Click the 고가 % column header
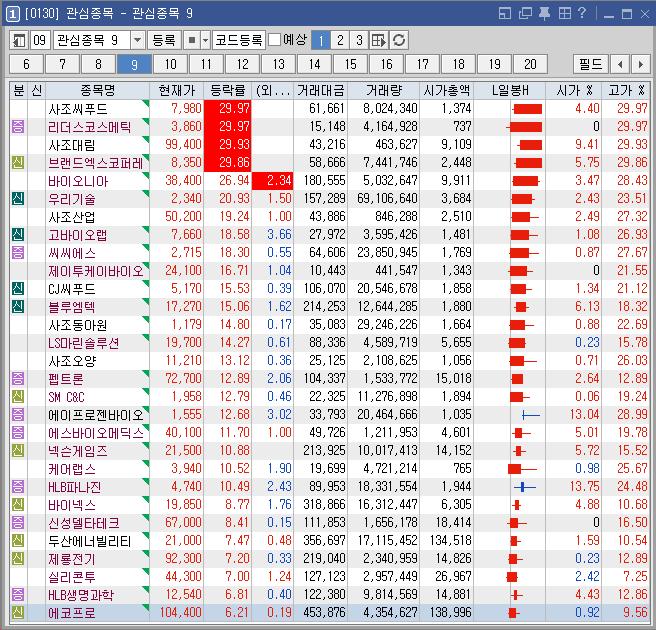This screenshot has height=630, width=656. coord(626,90)
